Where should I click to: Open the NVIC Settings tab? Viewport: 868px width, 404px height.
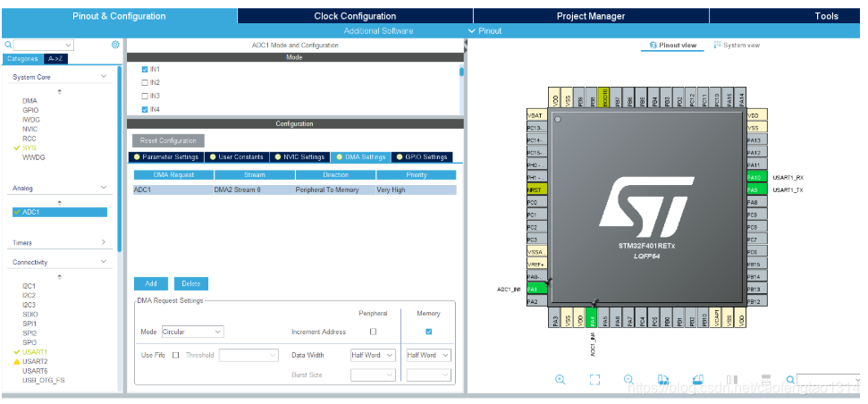click(299, 157)
